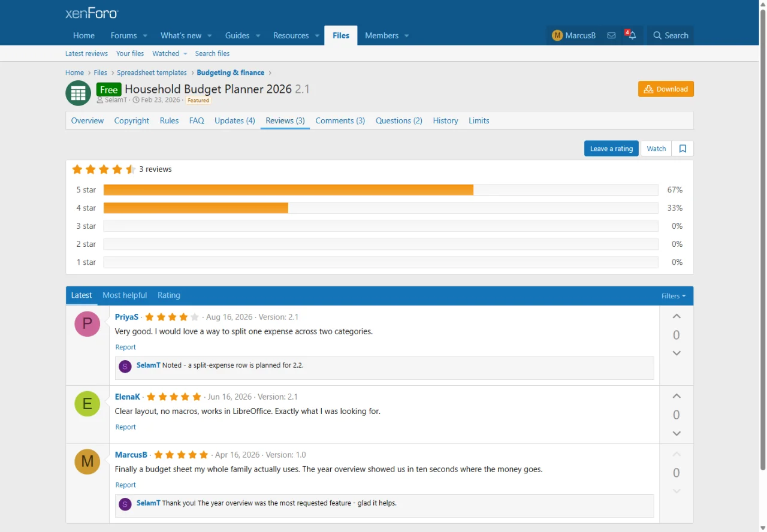Open the Comments (3) tab
Screen dimensions: 767x532
[x=340, y=120]
